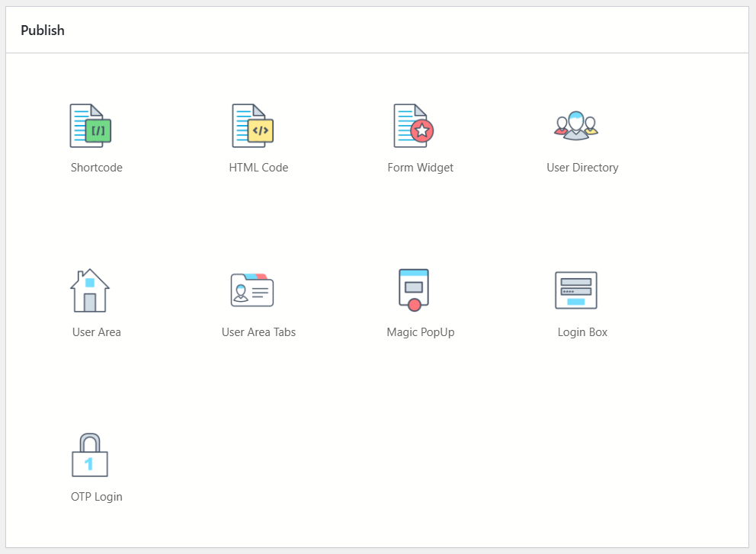Choose the "Login Box" text label
Screen dimensions: 756x554
(x=582, y=332)
